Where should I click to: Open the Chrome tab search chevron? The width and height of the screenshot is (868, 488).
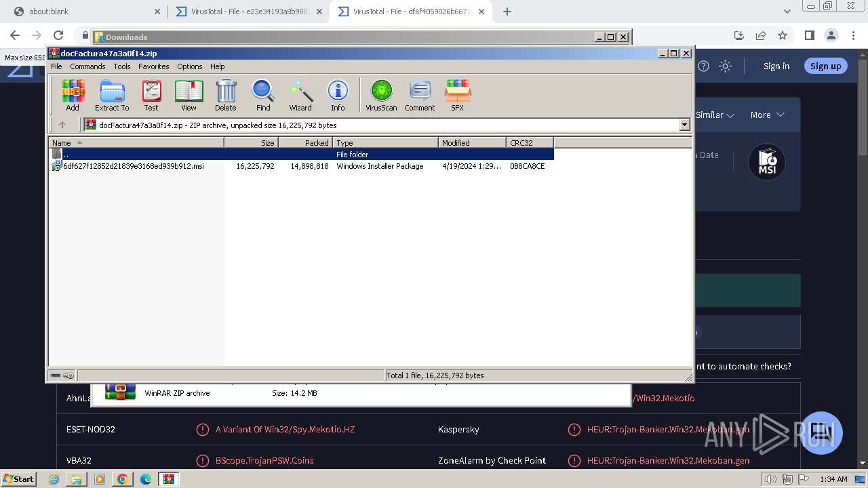pyautogui.click(x=787, y=12)
